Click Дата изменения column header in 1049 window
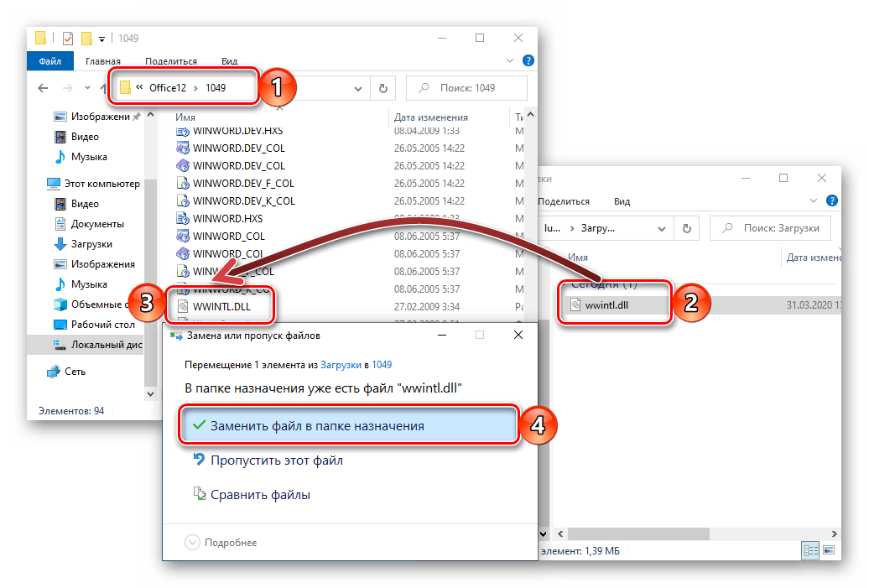869x588 pixels. (x=430, y=117)
